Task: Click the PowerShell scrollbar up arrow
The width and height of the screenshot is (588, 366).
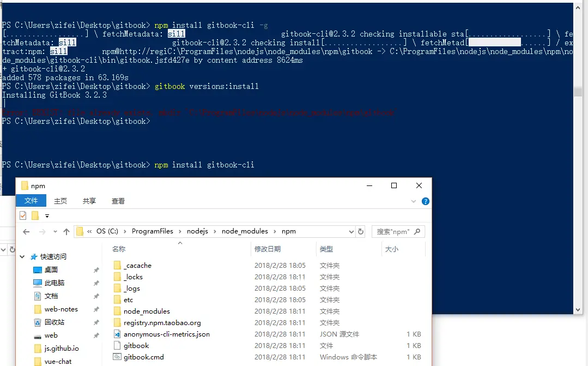Action: [578, 7]
